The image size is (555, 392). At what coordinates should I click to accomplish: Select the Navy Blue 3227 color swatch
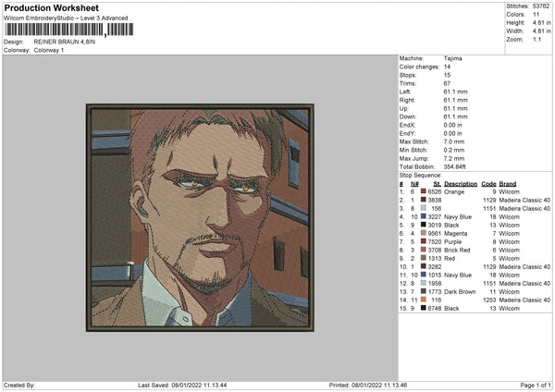423,216
